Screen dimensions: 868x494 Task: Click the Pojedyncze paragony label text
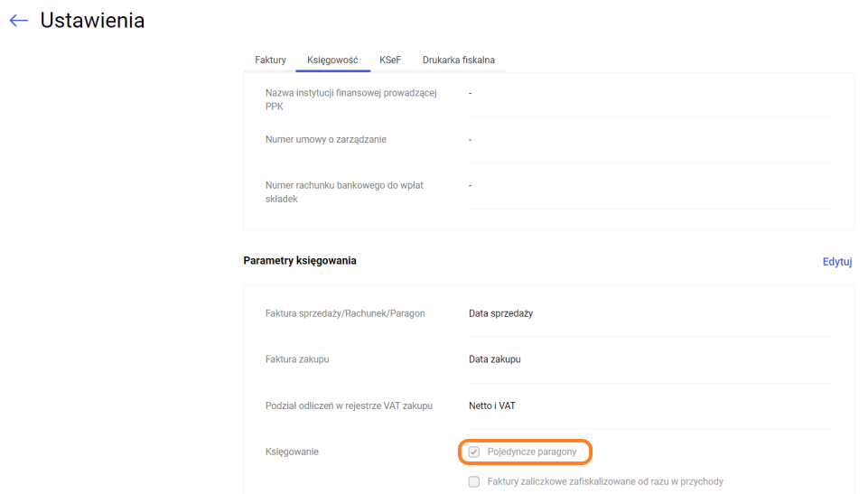click(531, 452)
